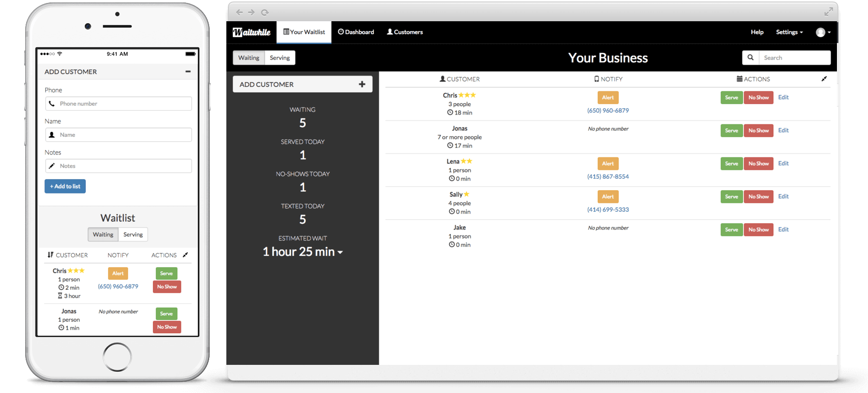The height and width of the screenshot is (393, 868).
Task: Switch to Waiting view on phone
Action: coord(103,235)
